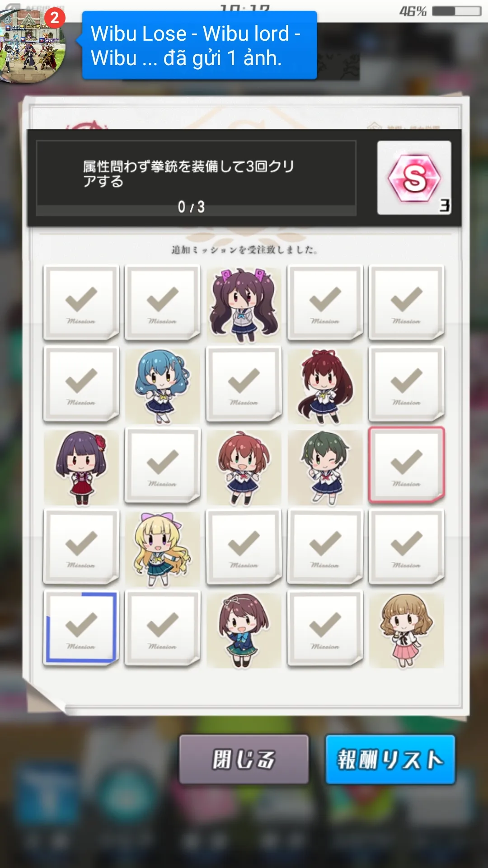Tap the chat head avatar with badge
Screen dimensions: 488x868
33,45
